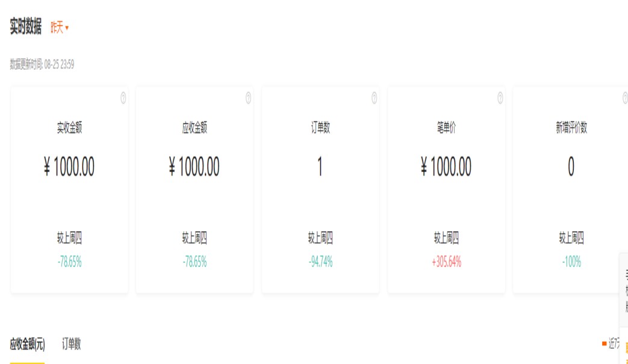628x364 pixels.
Task: Click the 实时数据 section heading
Action: tap(26, 27)
